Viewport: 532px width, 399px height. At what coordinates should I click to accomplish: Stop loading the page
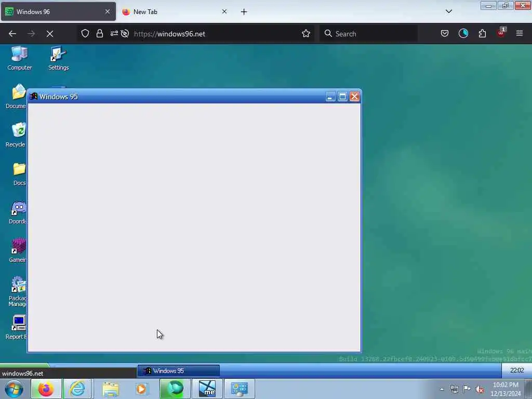pos(50,34)
